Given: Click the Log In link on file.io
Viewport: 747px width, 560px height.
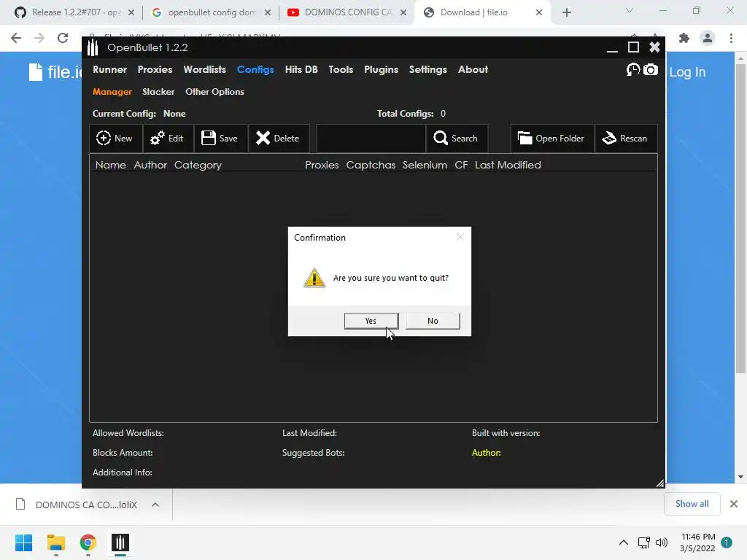Looking at the screenshot, I should pos(687,72).
